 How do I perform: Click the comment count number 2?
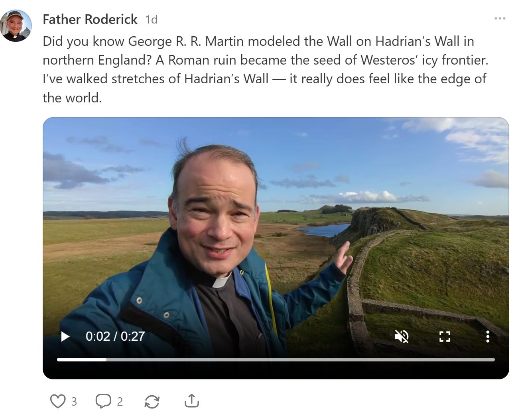pos(120,401)
